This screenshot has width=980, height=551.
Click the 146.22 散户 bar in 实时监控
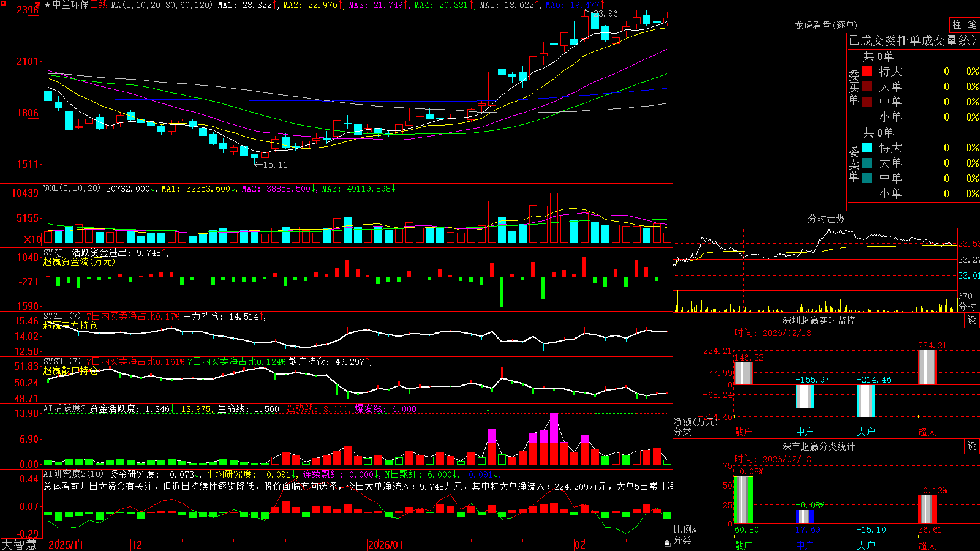[743, 373]
